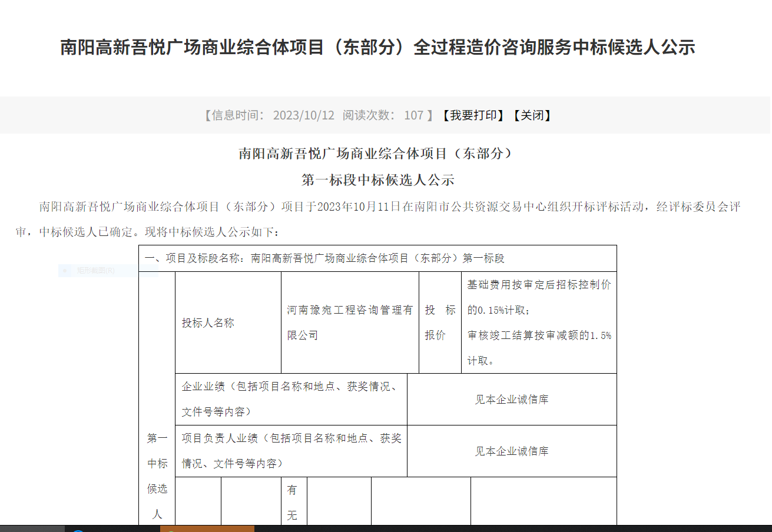The width and height of the screenshot is (772, 532).
Task: Select the 投标报价 table cell
Action: coord(440,322)
